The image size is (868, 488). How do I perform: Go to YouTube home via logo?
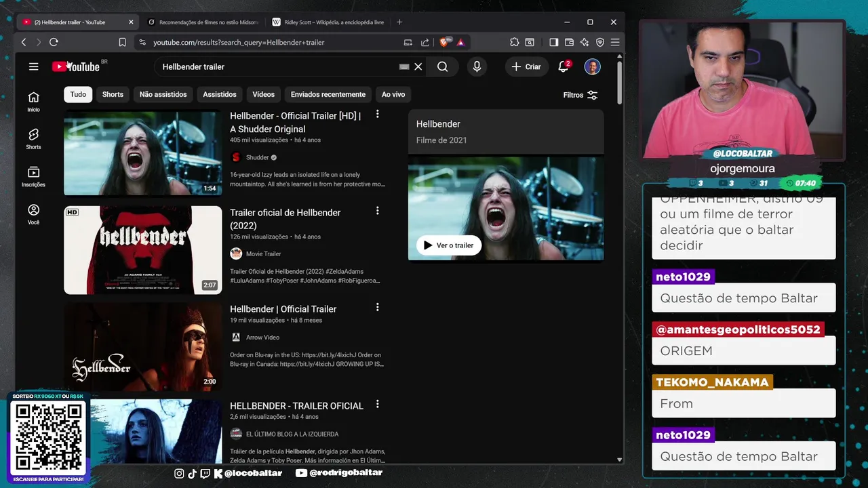click(76, 66)
